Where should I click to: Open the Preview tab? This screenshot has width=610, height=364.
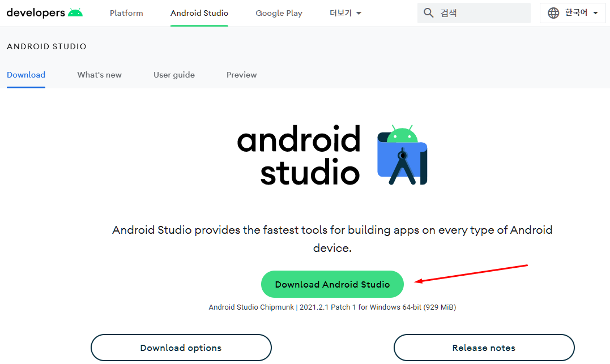pyautogui.click(x=242, y=75)
